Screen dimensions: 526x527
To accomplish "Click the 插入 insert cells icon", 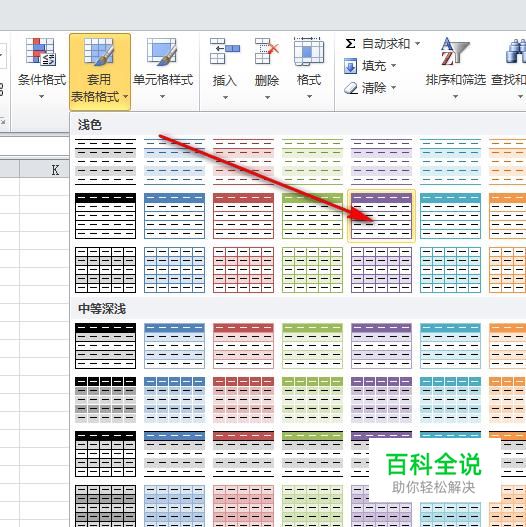I will [225, 51].
